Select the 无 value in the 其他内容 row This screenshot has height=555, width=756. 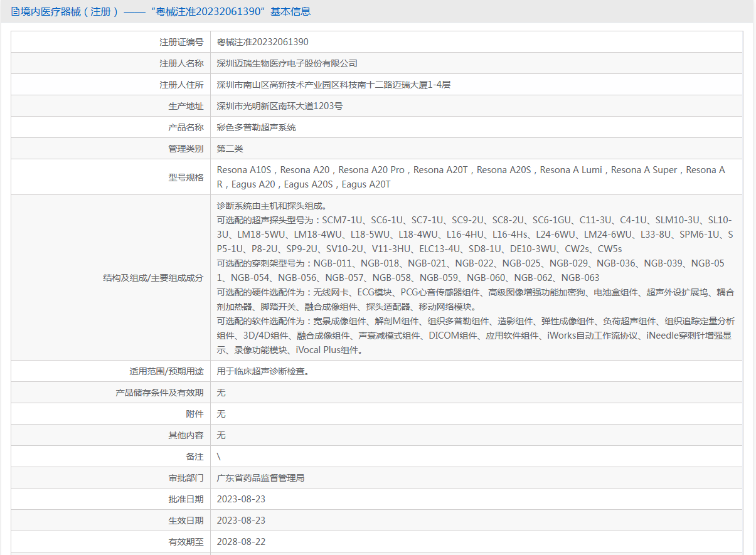point(221,435)
